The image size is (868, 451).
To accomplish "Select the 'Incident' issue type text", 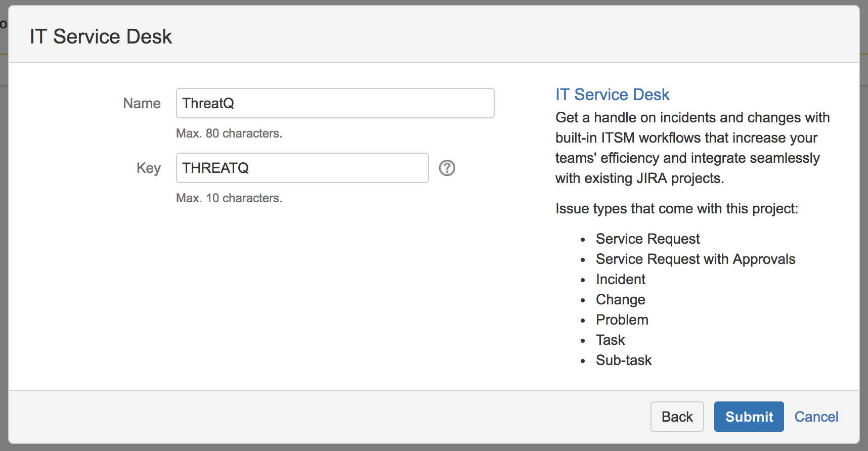I will (621, 279).
